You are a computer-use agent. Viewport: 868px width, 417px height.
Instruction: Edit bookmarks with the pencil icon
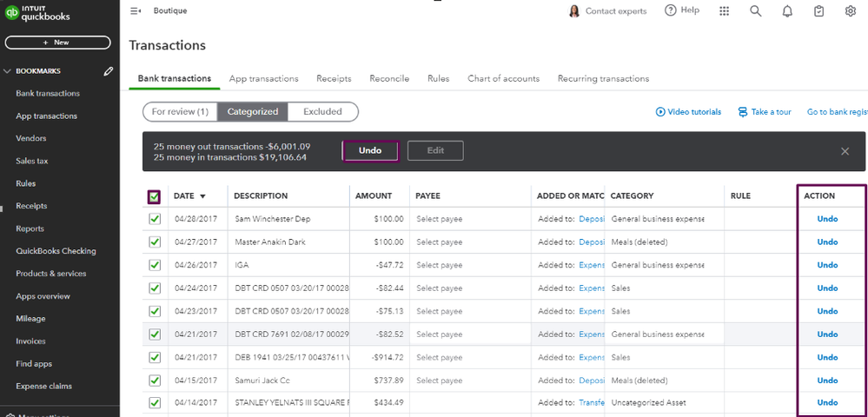(x=109, y=71)
